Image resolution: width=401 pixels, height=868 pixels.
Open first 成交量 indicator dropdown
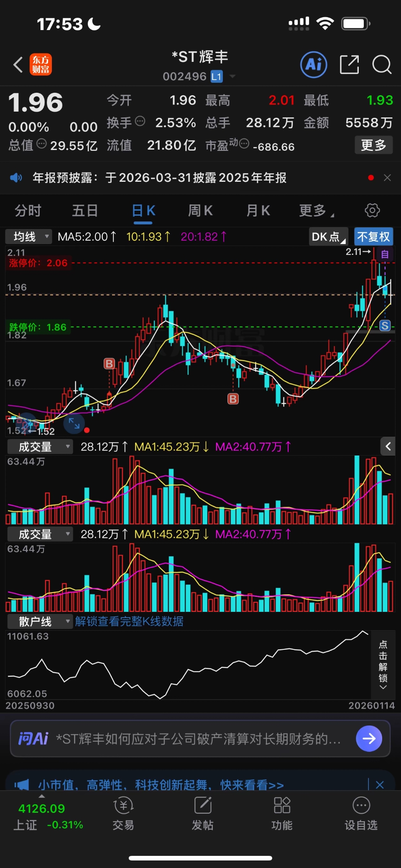point(40,447)
